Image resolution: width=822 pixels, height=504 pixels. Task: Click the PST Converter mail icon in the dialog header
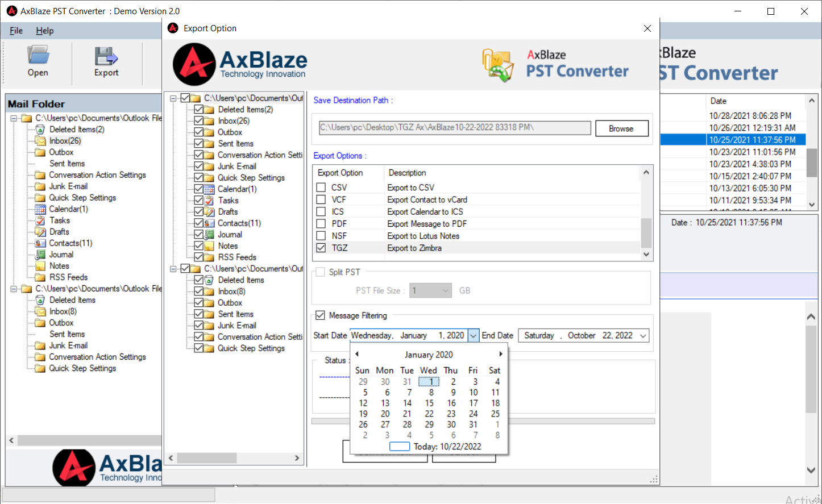click(x=498, y=65)
